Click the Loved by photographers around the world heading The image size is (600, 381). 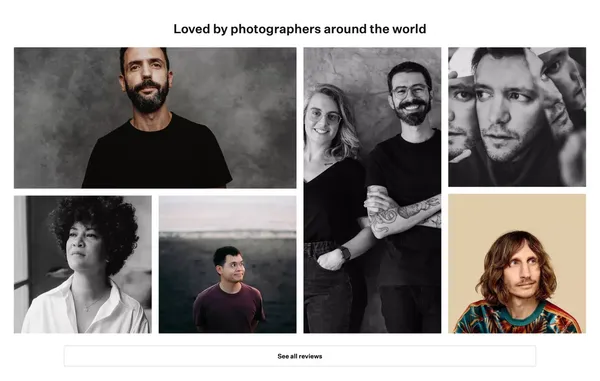[300, 29]
